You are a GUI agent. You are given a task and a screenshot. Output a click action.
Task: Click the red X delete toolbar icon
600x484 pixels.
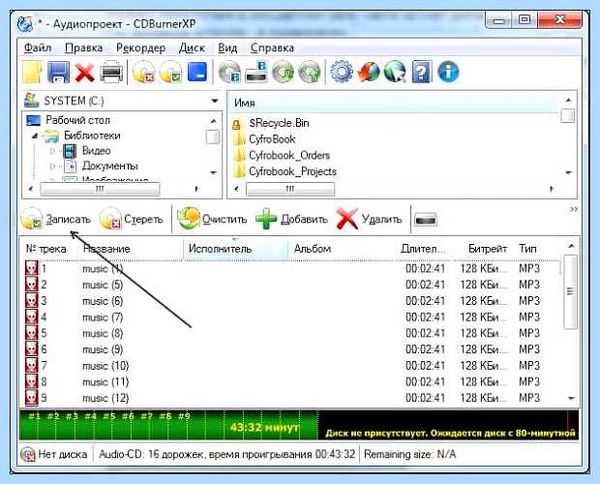click(85, 73)
